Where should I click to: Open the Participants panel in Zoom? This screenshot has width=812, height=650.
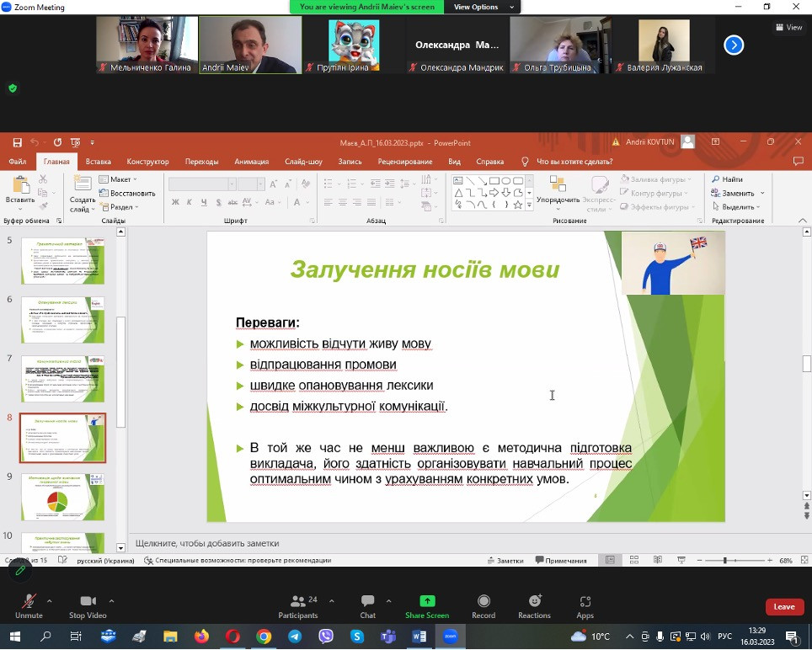coord(298,605)
